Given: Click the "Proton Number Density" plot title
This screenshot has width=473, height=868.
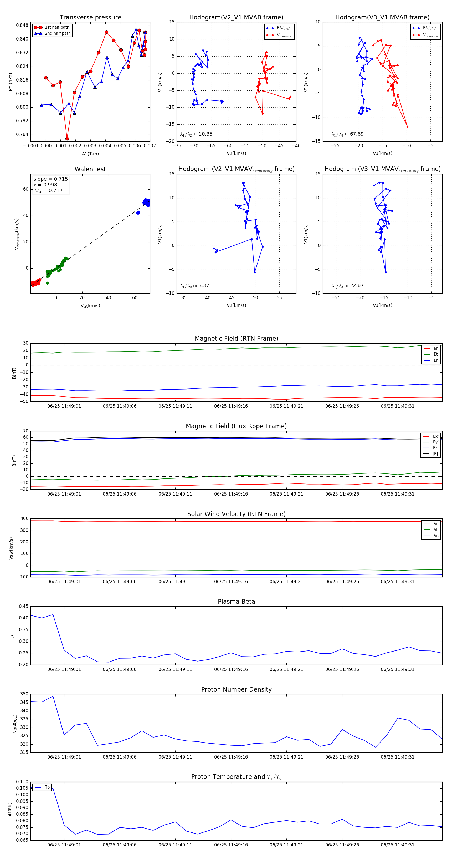Looking at the screenshot, I should click(x=236, y=689).
